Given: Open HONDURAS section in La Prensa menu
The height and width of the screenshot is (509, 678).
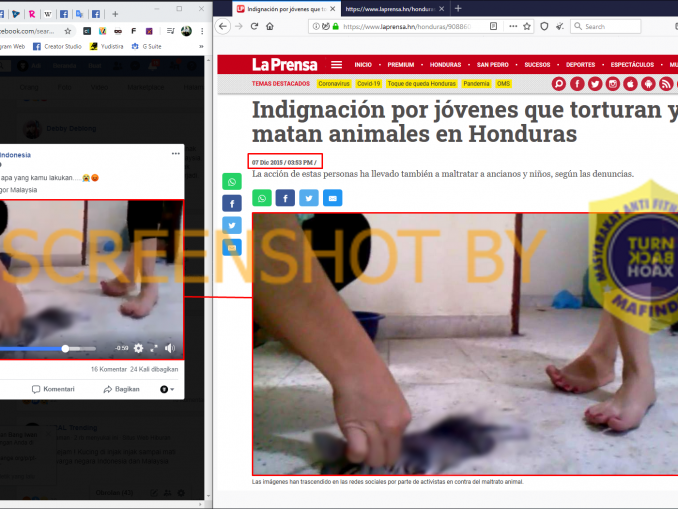Looking at the screenshot, I should click(445, 65).
